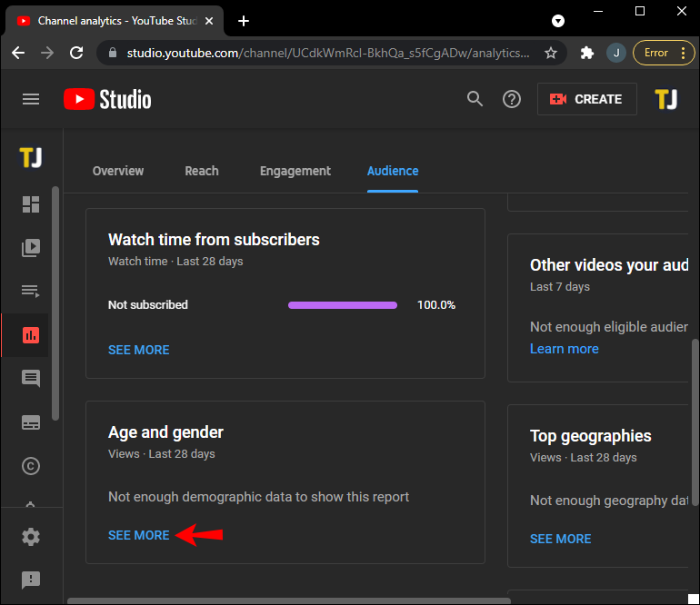700x605 pixels.
Task: Click the Learn more link
Action: tap(565, 349)
